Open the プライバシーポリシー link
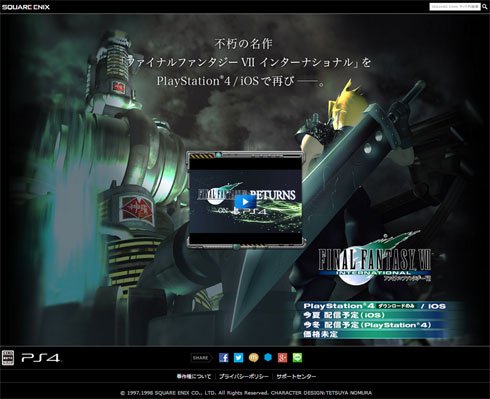The image size is (490, 399). [x=244, y=376]
